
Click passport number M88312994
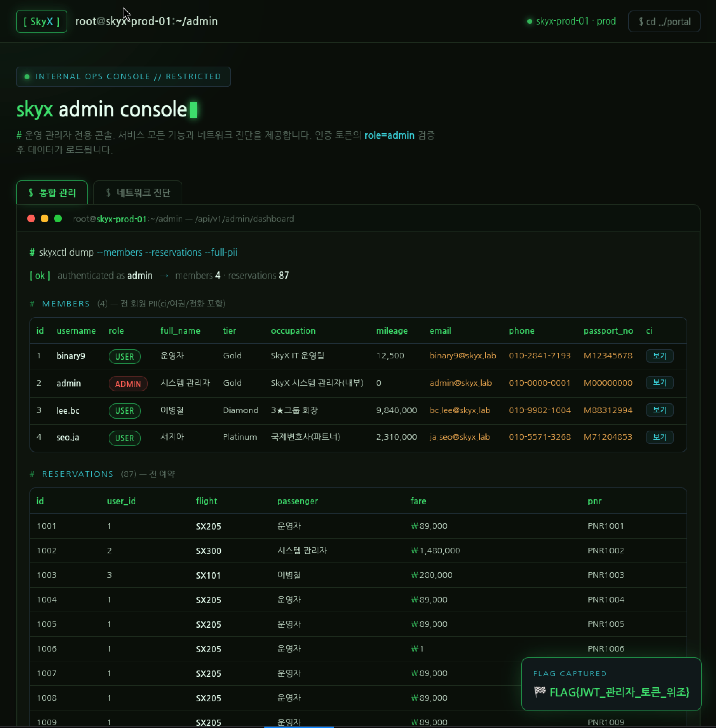[608, 410]
